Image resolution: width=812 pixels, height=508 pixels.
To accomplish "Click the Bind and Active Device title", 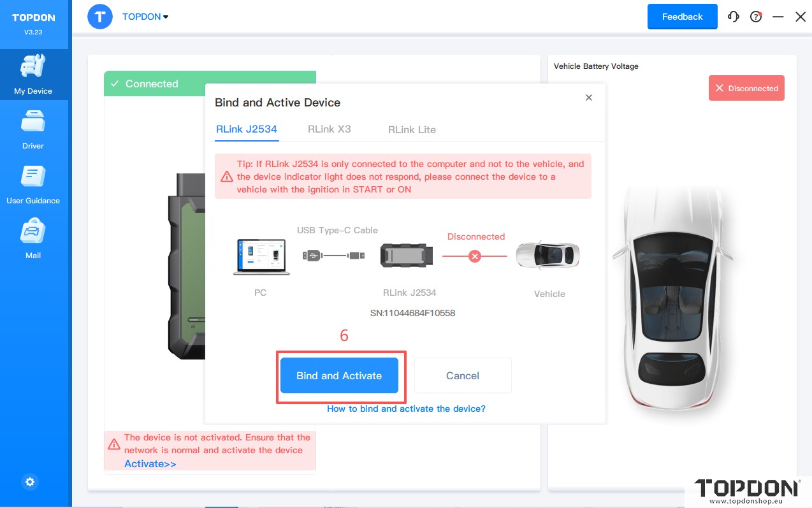I will pos(277,103).
